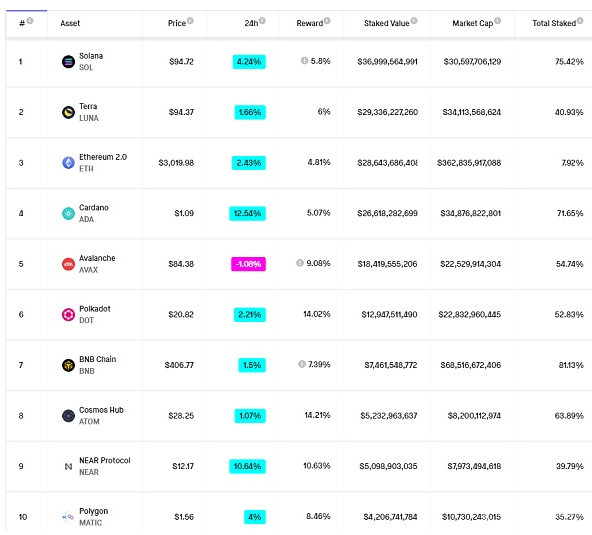Sort by Total Staked column header
This screenshot has height=535, width=592.
[x=554, y=23]
